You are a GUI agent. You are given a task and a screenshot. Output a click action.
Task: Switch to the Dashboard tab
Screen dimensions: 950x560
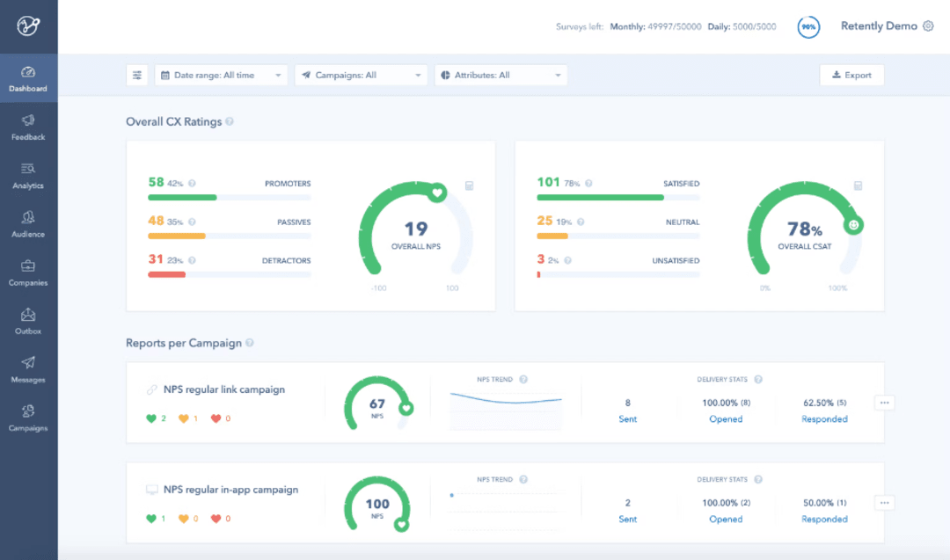[x=28, y=80]
